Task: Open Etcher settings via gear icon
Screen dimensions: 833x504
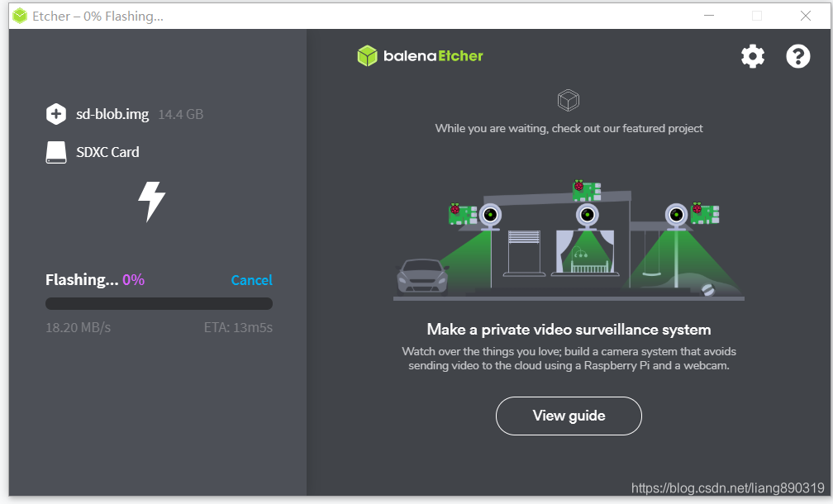Action: pos(753,55)
